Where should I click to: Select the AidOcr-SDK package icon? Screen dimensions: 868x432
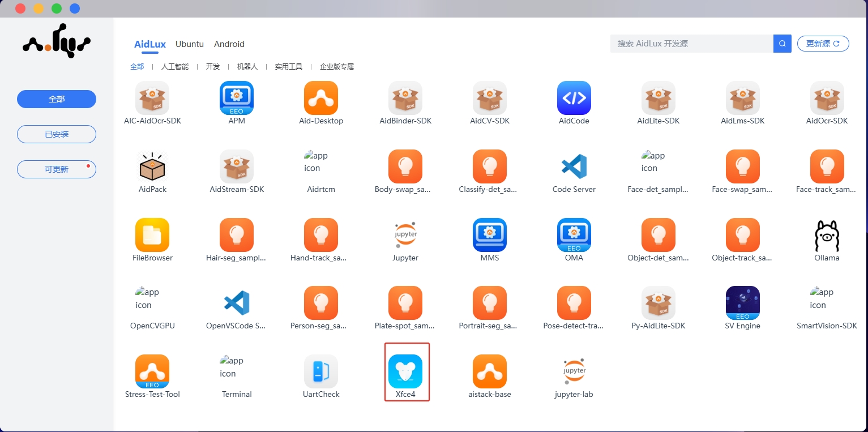[x=827, y=98]
